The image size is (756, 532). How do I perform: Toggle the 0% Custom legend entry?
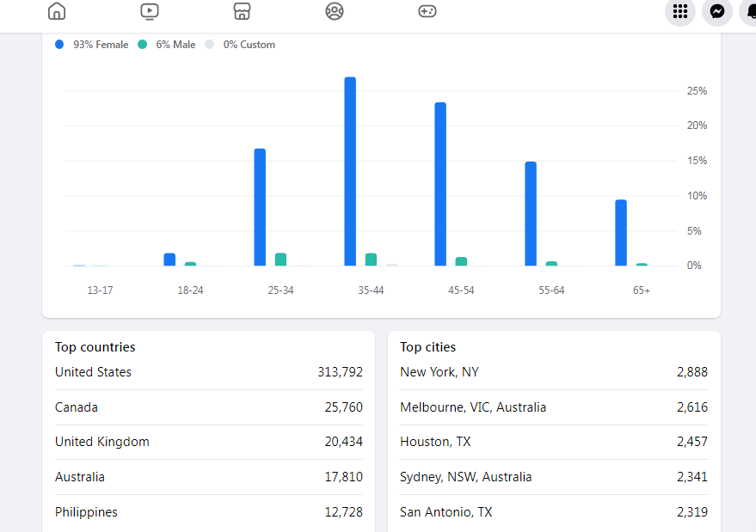pyautogui.click(x=249, y=45)
